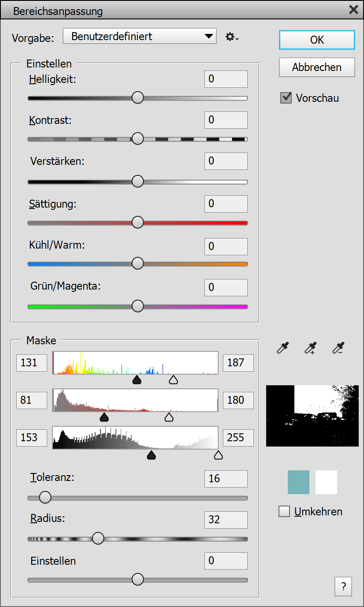Click the Sättigung value field
364x607 pixels.
pyautogui.click(x=226, y=204)
